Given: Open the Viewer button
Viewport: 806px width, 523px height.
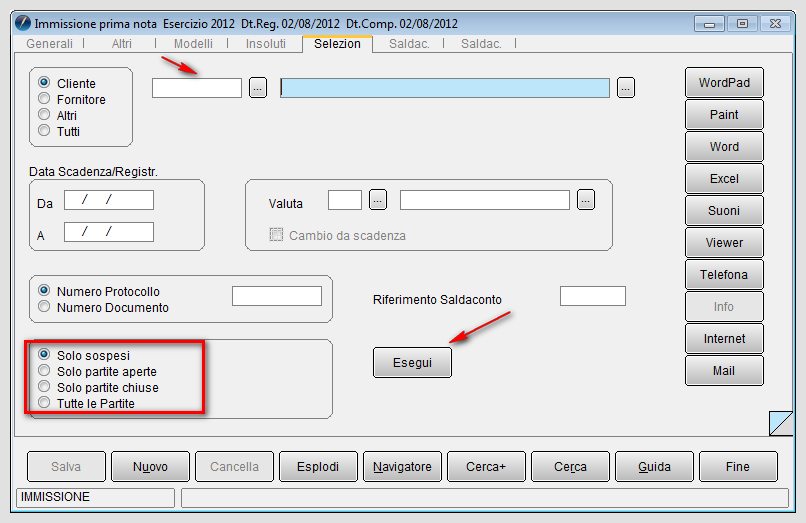Looking at the screenshot, I should coord(724,242).
